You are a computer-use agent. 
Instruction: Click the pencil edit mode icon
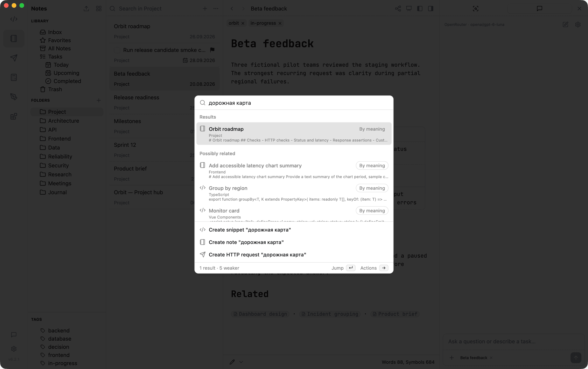coord(232,362)
